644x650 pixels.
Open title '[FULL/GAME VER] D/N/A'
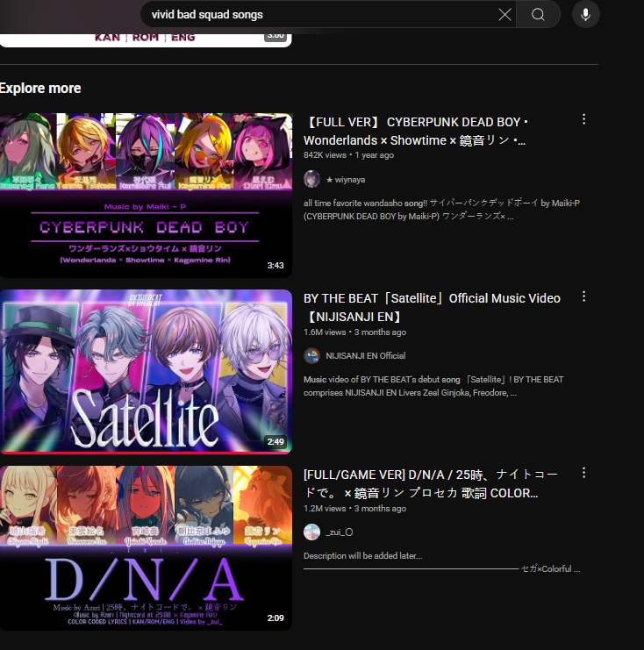[x=431, y=483]
